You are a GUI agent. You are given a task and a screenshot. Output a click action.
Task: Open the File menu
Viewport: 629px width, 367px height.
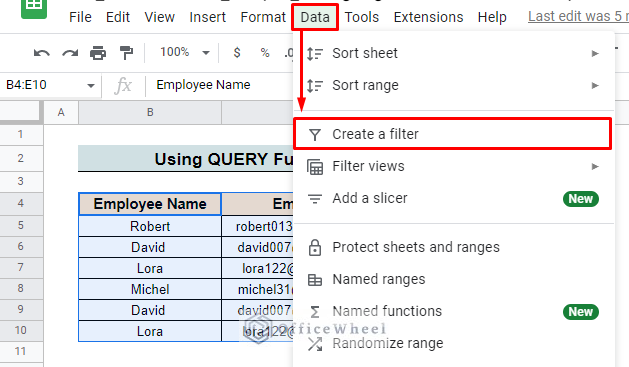click(80, 17)
